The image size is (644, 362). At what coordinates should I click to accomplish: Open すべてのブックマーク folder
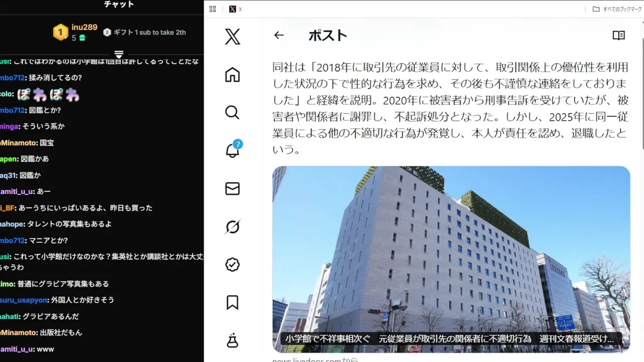coord(616,9)
